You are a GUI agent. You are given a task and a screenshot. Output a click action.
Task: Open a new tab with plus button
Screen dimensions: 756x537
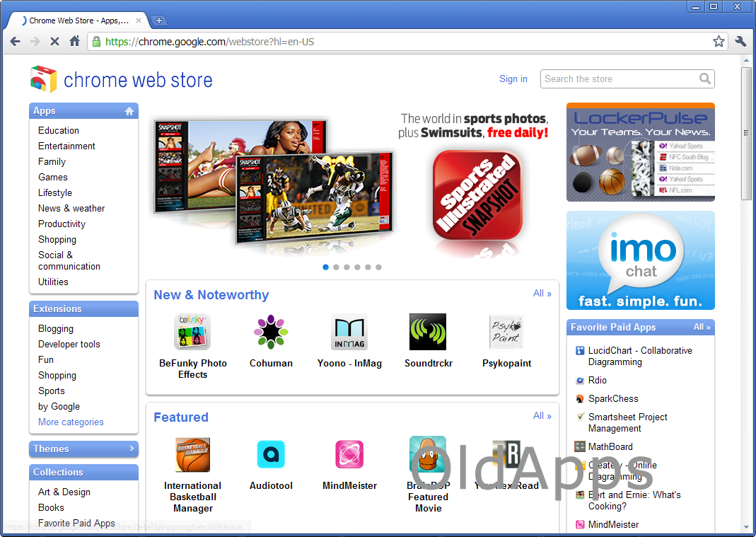click(158, 21)
